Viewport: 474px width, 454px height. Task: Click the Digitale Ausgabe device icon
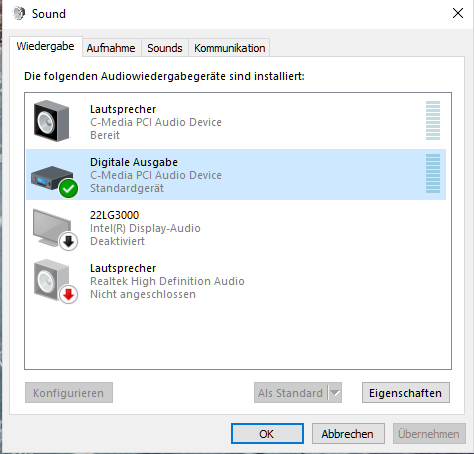[54, 181]
